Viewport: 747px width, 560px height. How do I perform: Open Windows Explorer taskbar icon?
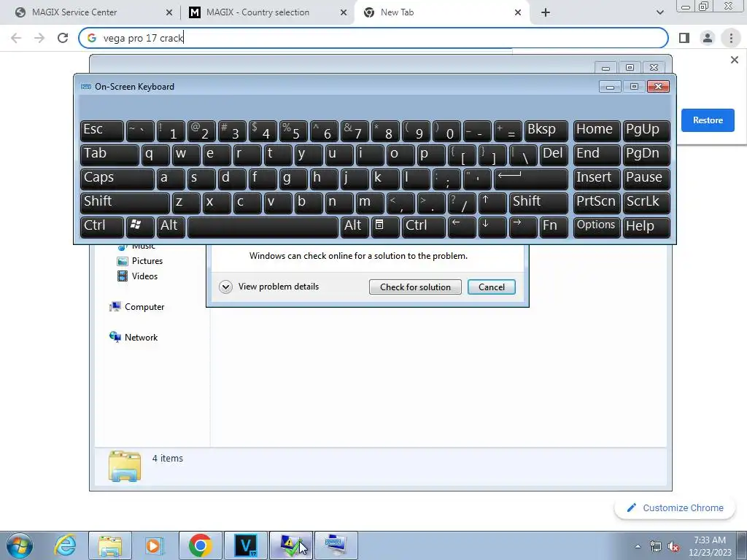110,545
